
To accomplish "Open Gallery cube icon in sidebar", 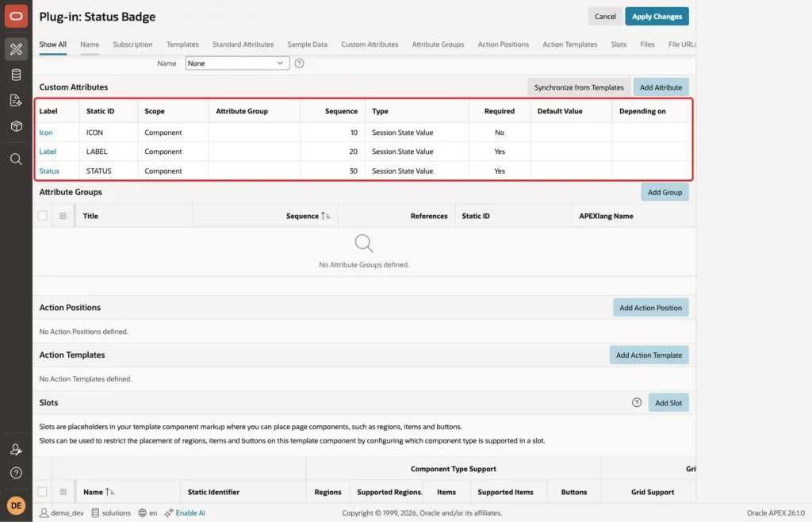I will (16, 126).
